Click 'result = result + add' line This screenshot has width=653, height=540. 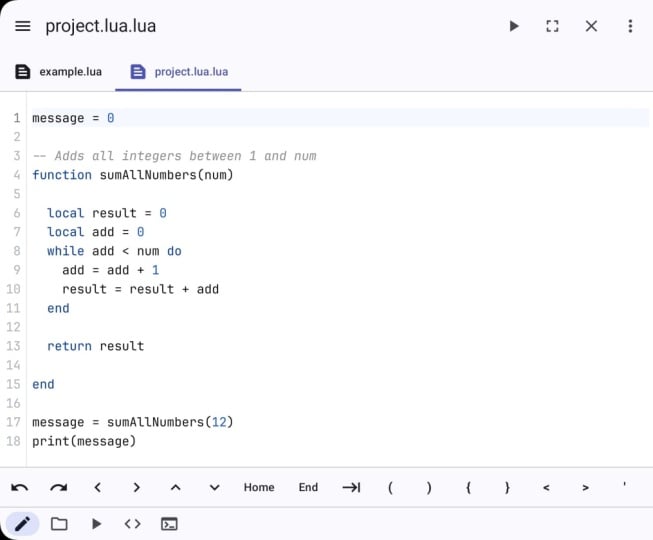(x=140, y=289)
